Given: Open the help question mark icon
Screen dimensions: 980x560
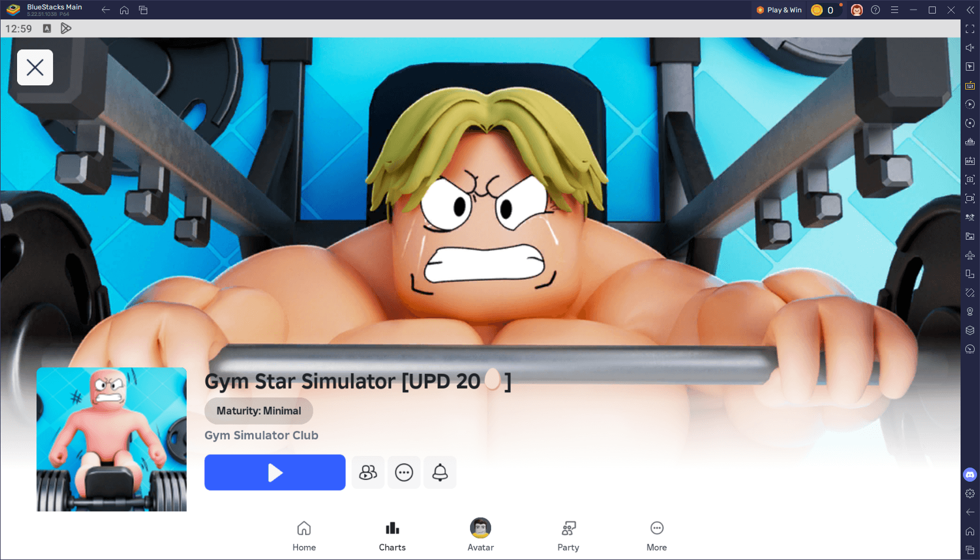Looking at the screenshot, I should pos(876,10).
